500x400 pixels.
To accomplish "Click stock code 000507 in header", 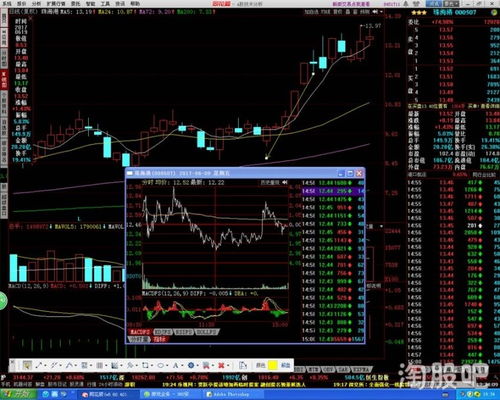I will click(466, 12).
